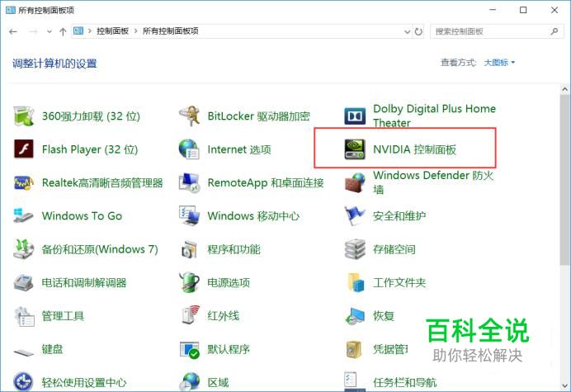Go up one folder level
571x392 pixels.
point(63,31)
